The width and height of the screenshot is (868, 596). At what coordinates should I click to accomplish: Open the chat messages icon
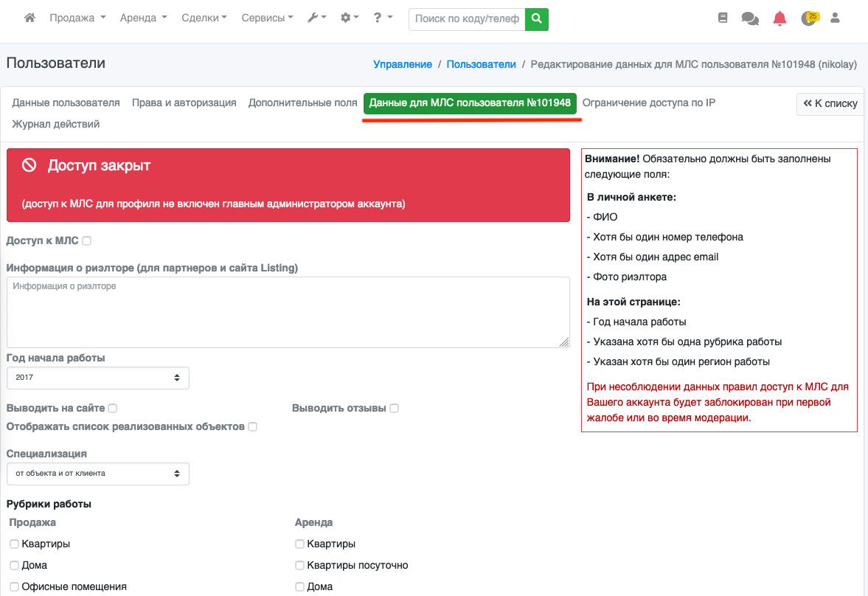click(x=750, y=18)
